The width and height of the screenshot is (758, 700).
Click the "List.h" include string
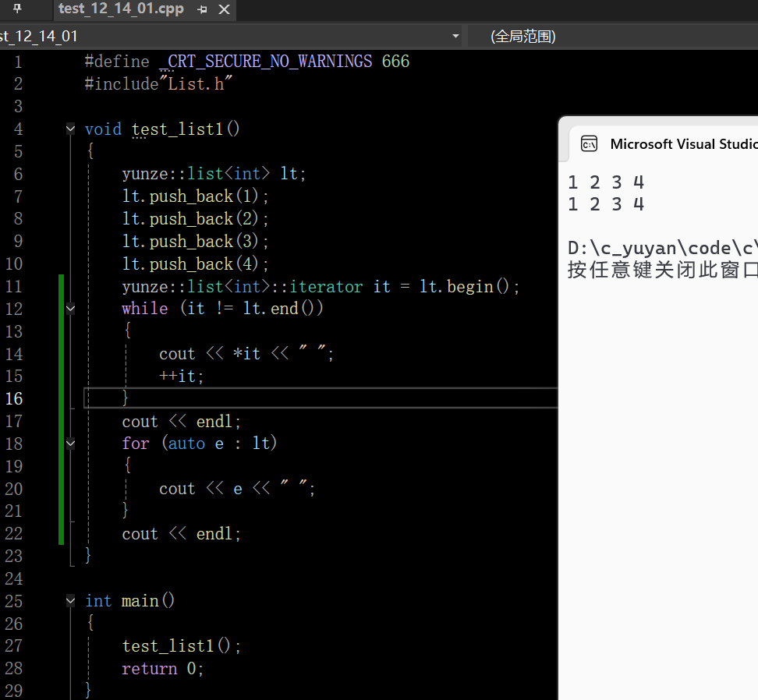tap(197, 84)
